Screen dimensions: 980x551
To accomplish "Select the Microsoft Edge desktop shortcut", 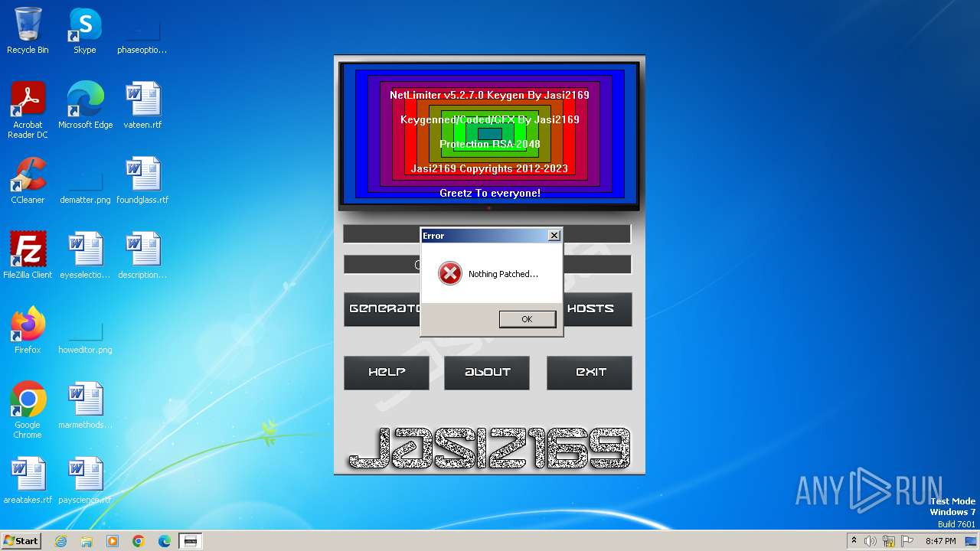I will click(x=85, y=106).
